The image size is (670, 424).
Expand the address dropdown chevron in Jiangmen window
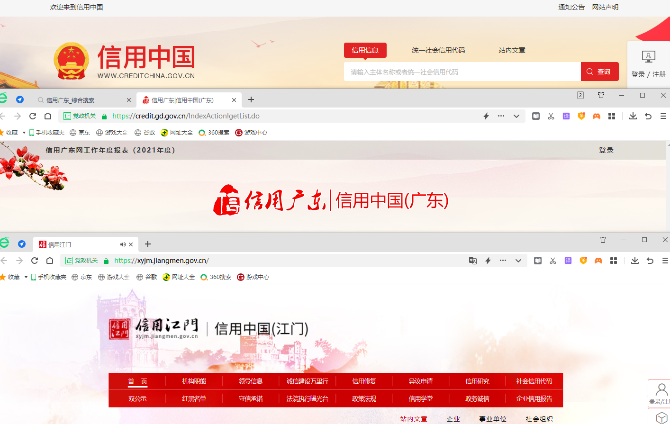[x=518, y=261]
